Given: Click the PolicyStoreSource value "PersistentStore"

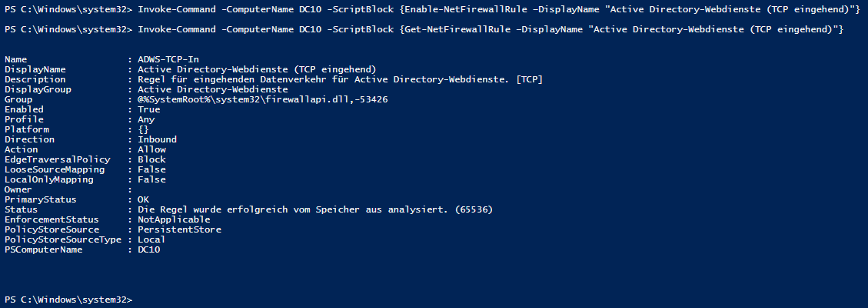Looking at the screenshot, I should click(x=179, y=229).
